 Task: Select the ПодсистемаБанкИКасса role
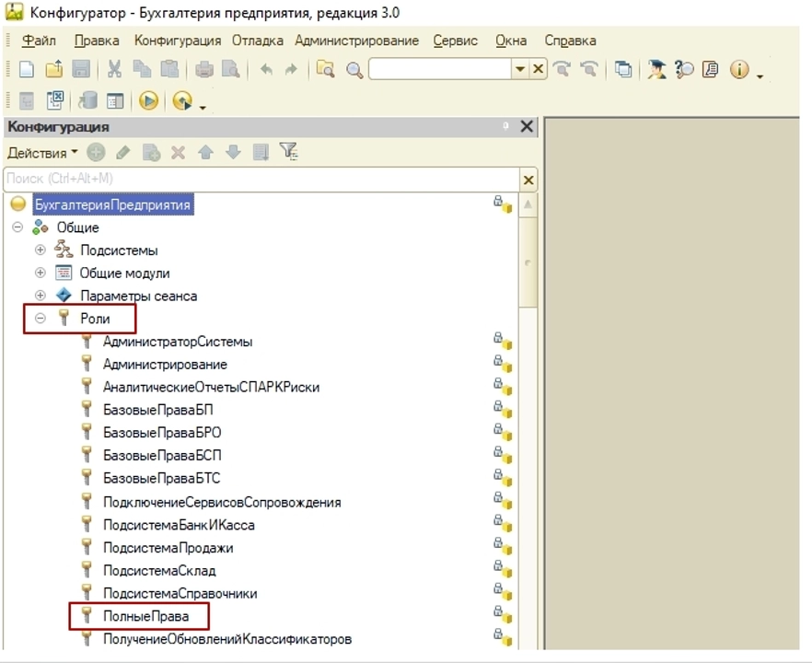pyautogui.click(x=179, y=525)
